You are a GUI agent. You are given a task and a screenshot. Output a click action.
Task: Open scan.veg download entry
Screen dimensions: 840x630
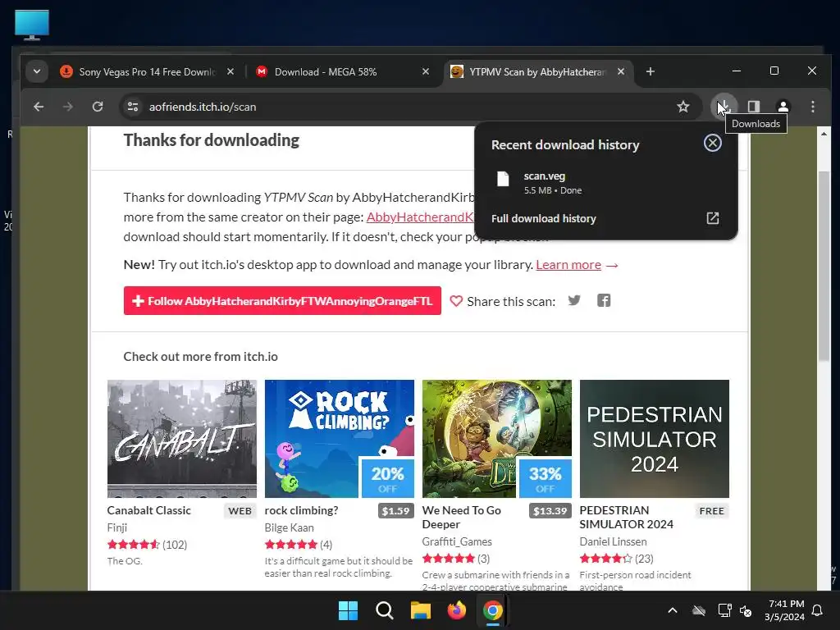[606, 183]
